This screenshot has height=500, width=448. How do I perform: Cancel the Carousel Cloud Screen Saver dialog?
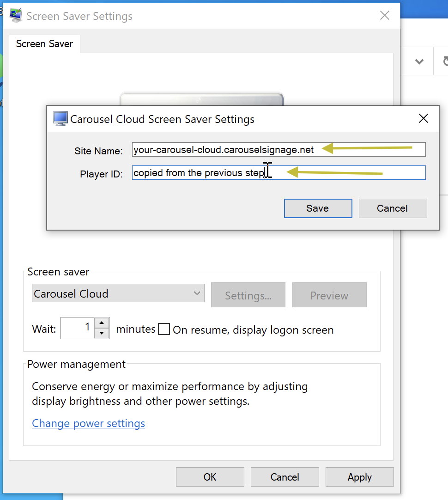point(393,208)
